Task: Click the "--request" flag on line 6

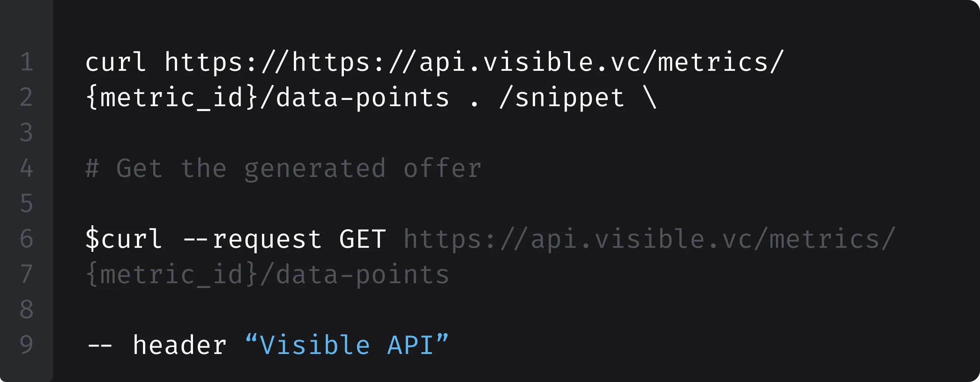Action: click(252, 239)
